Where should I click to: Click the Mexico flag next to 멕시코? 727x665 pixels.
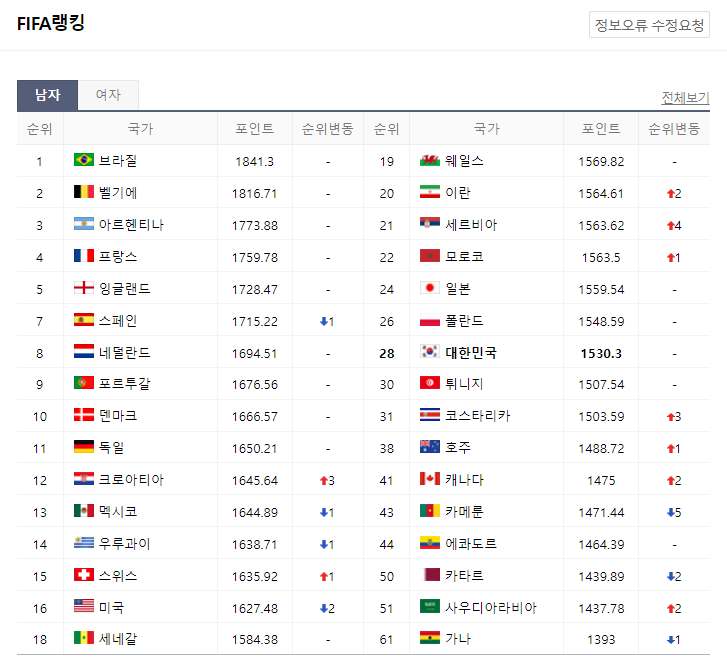click(84, 511)
